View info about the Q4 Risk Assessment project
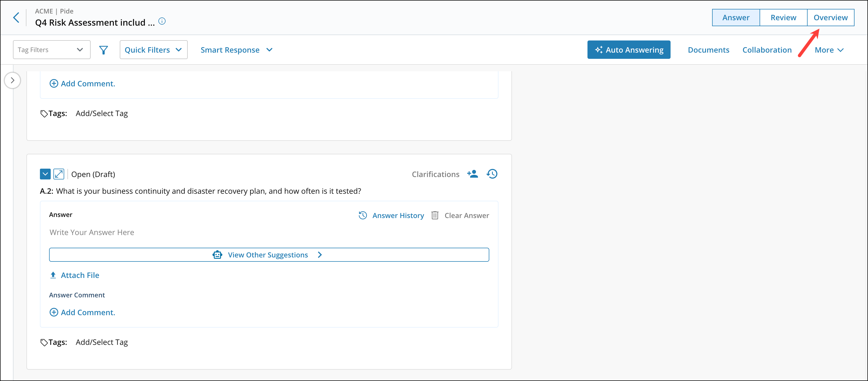868x381 pixels. [x=162, y=21]
